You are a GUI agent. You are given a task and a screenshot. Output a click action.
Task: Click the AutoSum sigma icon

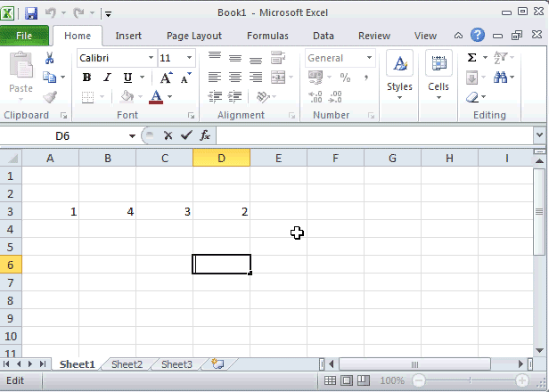[471, 58]
